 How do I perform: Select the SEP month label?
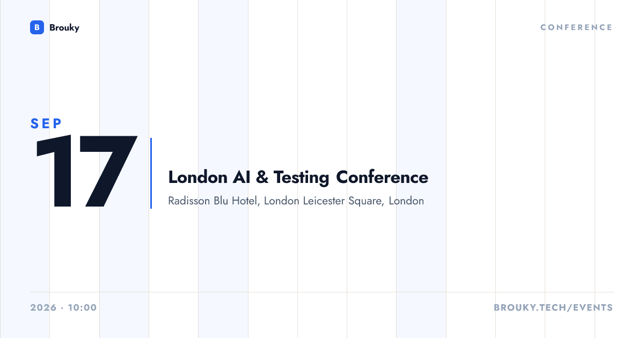tap(46, 123)
